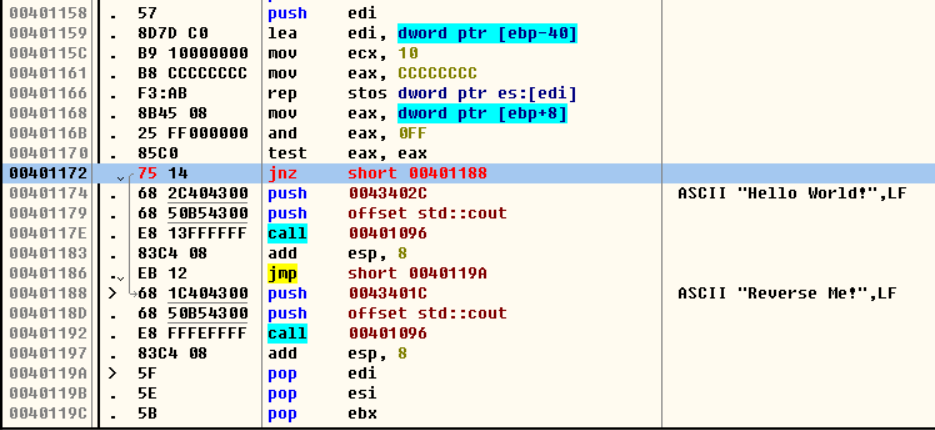The height and width of the screenshot is (430, 935).
Task: Click the mov eax, CCCCCCCC instruction
Action: click(x=371, y=74)
